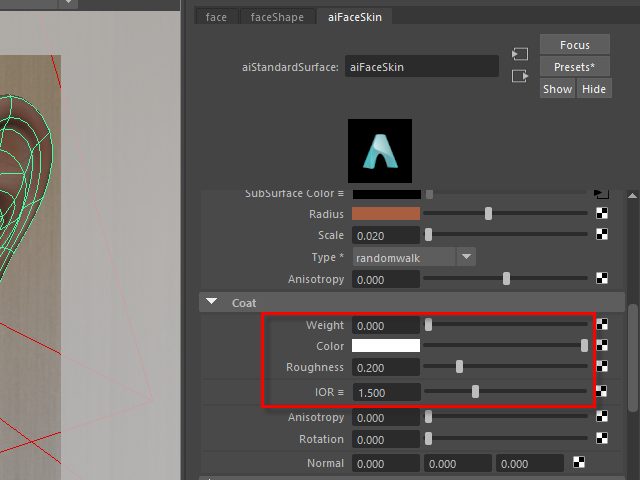Image resolution: width=640 pixels, height=480 pixels.
Task: Click the map button for subsurface Scale
Action: point(602,235)
